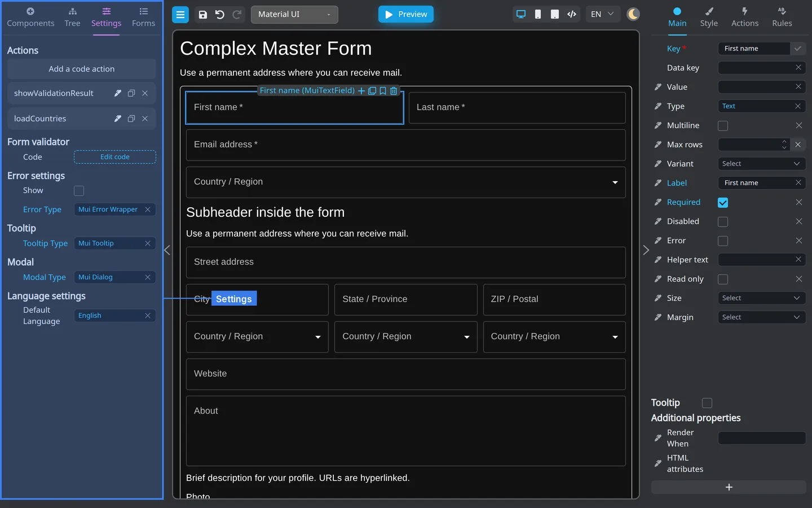This screenshot has height=508, width=812.
Task: Open the Size select dropdown
Action: [762, 298]
